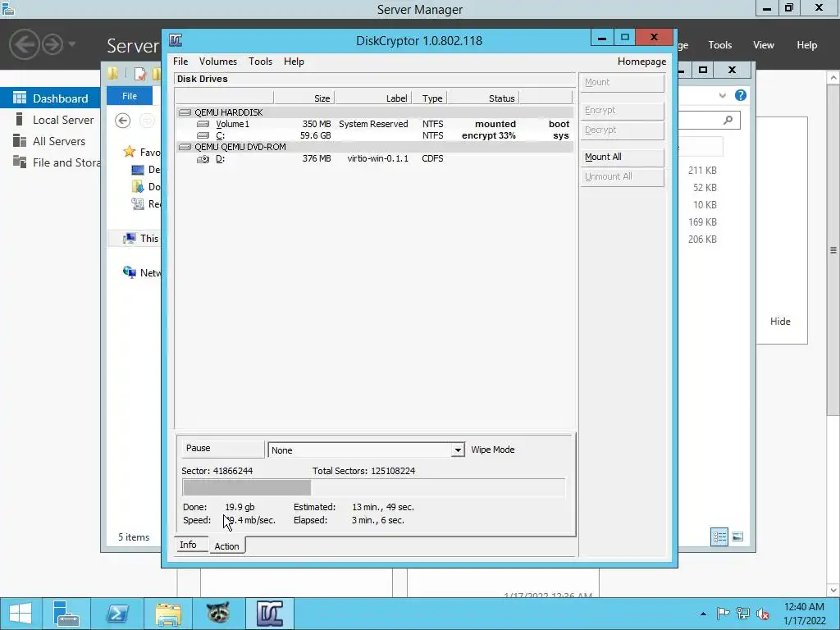Click the DiskCryptor title bar app icon
The height and width of the screenshot is (630, 840).
tap(176, 40)
